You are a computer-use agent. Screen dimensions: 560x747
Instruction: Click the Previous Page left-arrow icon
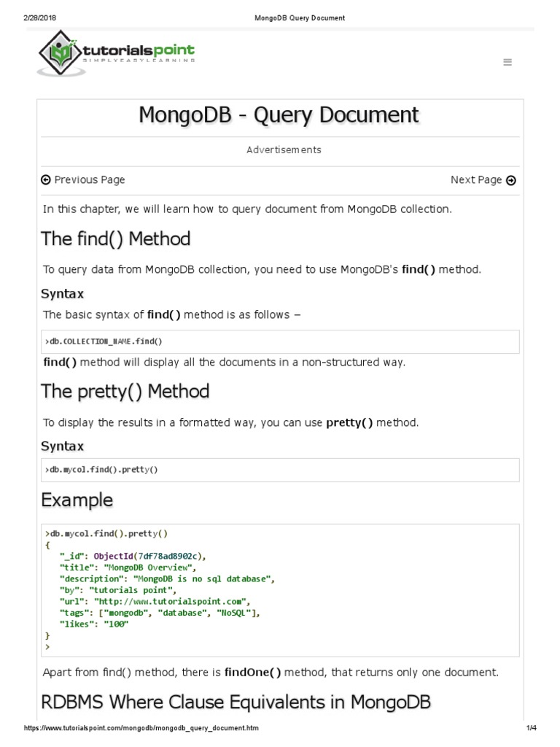point(46,180)
